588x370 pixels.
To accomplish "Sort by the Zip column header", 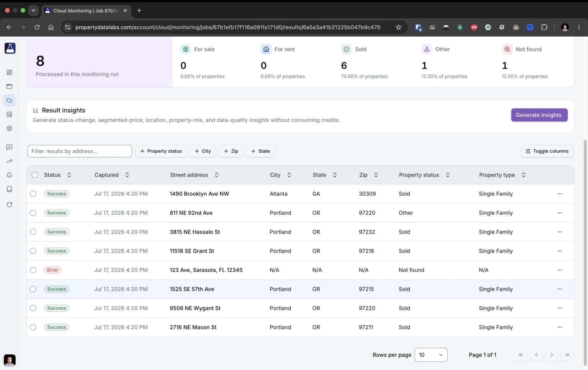I will (368, 175).
